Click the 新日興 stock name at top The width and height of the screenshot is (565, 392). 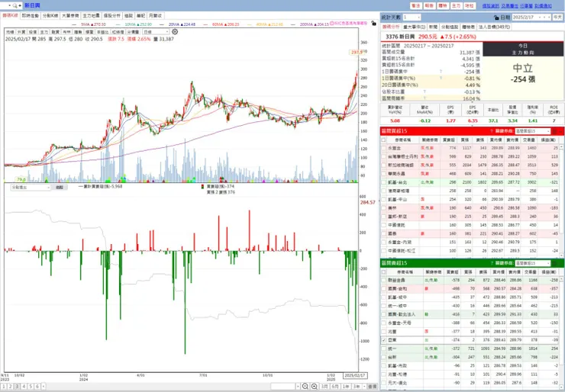point(32,6)
